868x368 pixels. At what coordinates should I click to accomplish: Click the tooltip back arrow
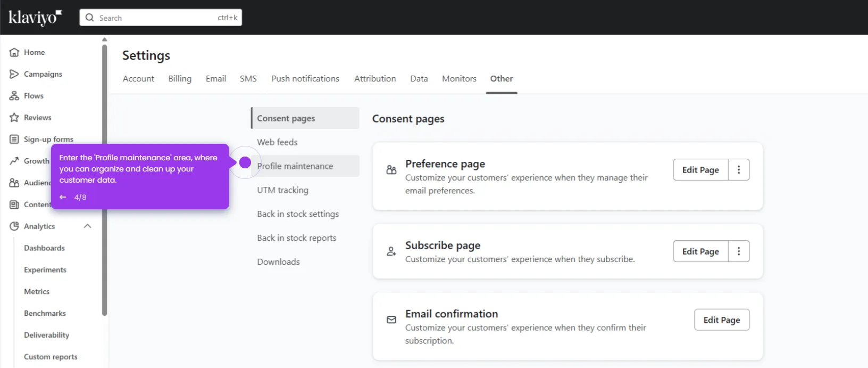[63, 197]
